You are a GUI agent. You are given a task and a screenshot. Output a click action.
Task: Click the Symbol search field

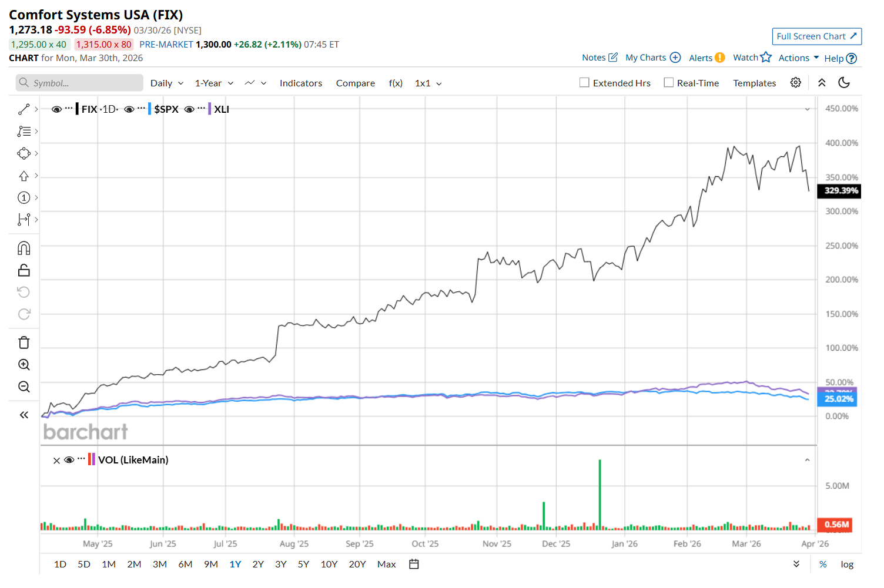point(80,83)
